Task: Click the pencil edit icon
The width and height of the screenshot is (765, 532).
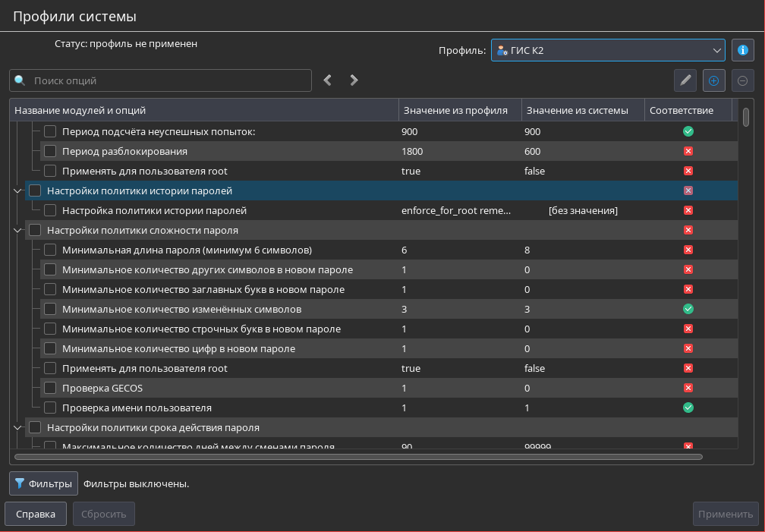Action: (x=685, y=80)
